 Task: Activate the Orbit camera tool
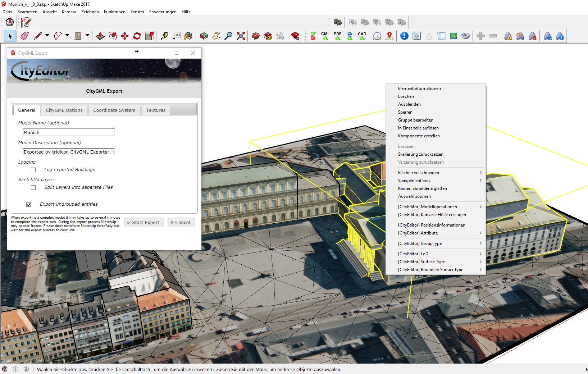pyautogui.click(x=204, y=36)
